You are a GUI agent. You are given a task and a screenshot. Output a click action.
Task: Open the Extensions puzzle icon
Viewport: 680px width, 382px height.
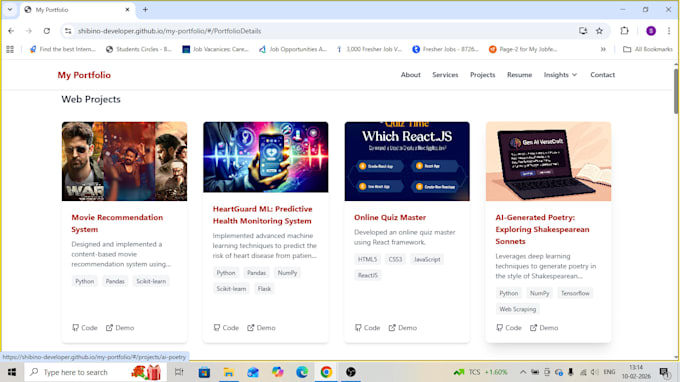[x=624, y=31]
